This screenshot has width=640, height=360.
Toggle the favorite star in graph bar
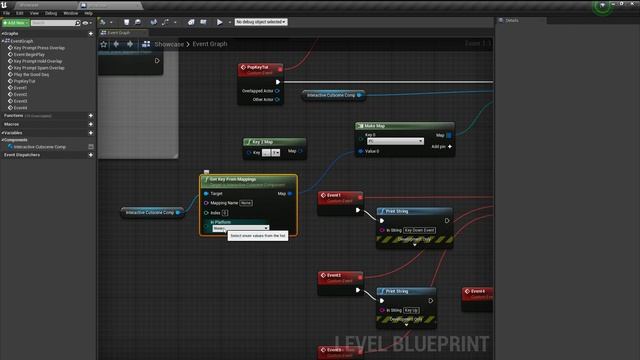point(104,44)
